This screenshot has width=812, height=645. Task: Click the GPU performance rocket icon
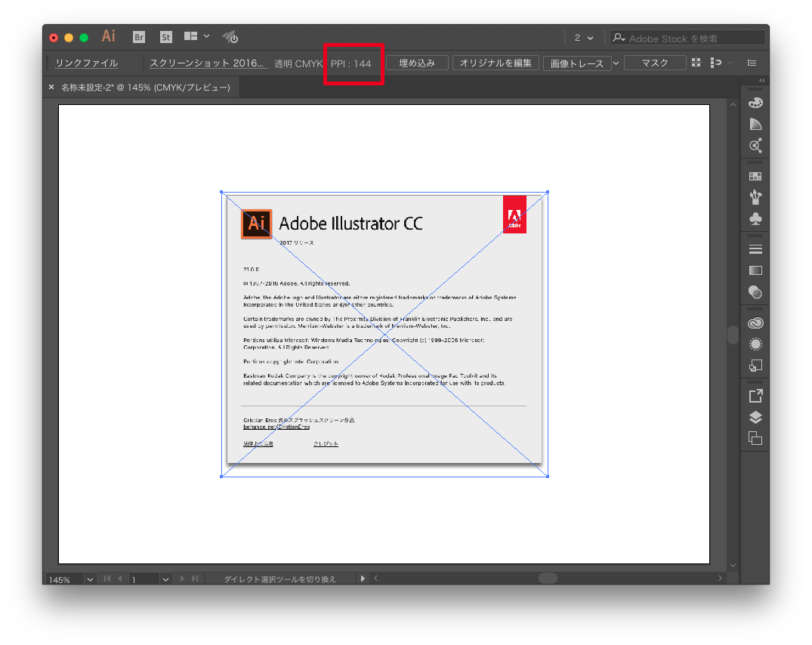[230, 37]
